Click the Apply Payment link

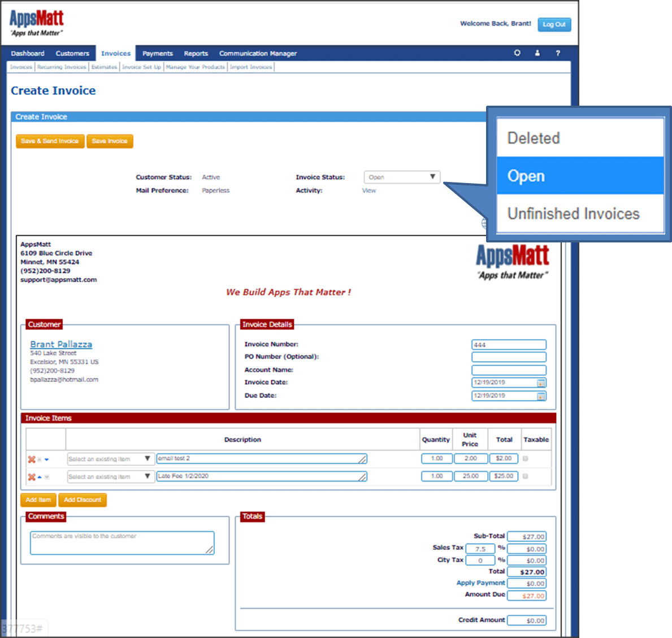(480, 583)
